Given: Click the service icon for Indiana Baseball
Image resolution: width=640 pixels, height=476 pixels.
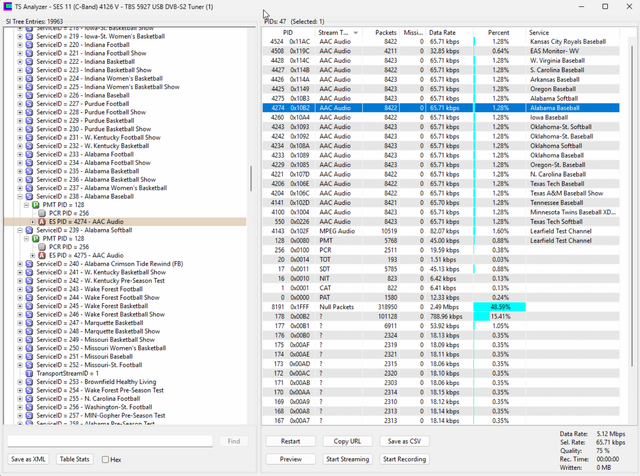Looking at the screenshot, I should coord(29,95).
